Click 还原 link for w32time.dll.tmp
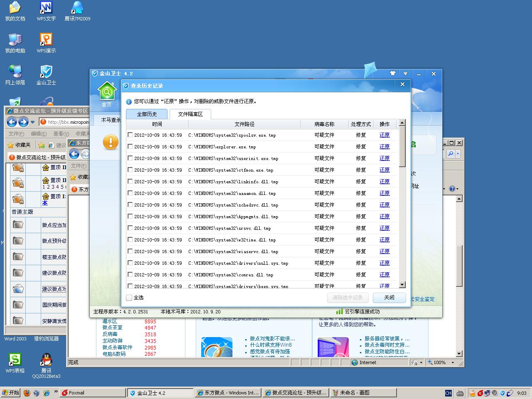This screenshot has width=532, height=399. [x=384, y=240]
